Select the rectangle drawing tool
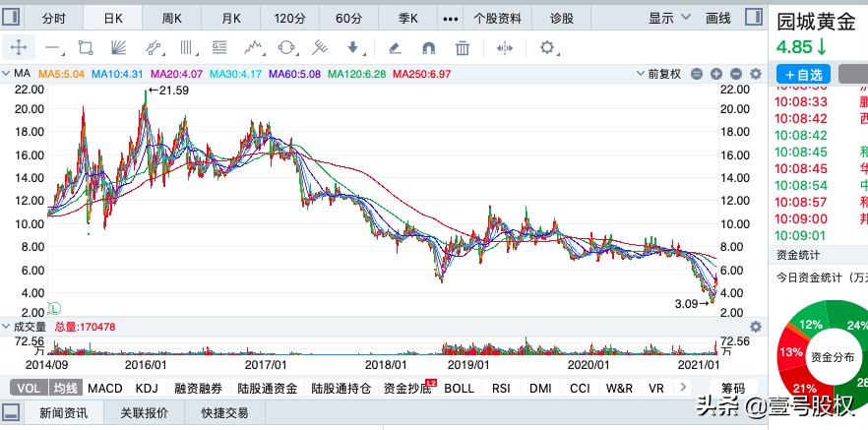The width and height of the screenshot is (868, 430). pos(85,47)
